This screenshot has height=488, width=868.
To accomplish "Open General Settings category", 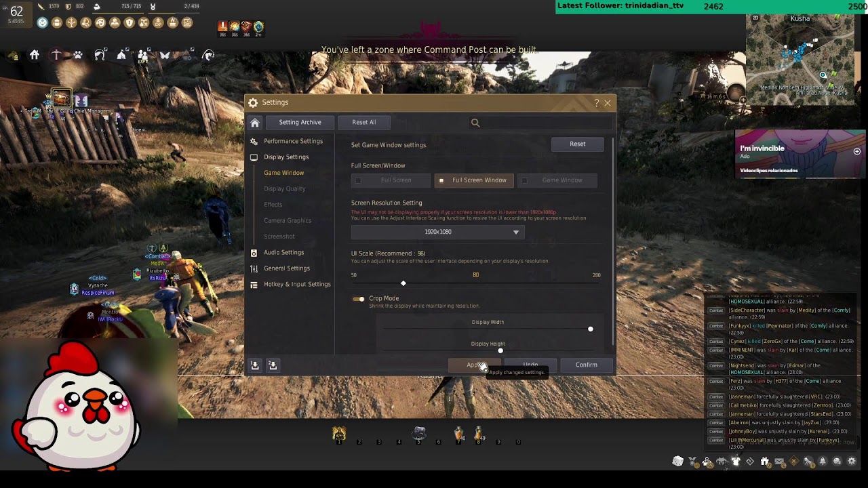I will coord(287,268).
